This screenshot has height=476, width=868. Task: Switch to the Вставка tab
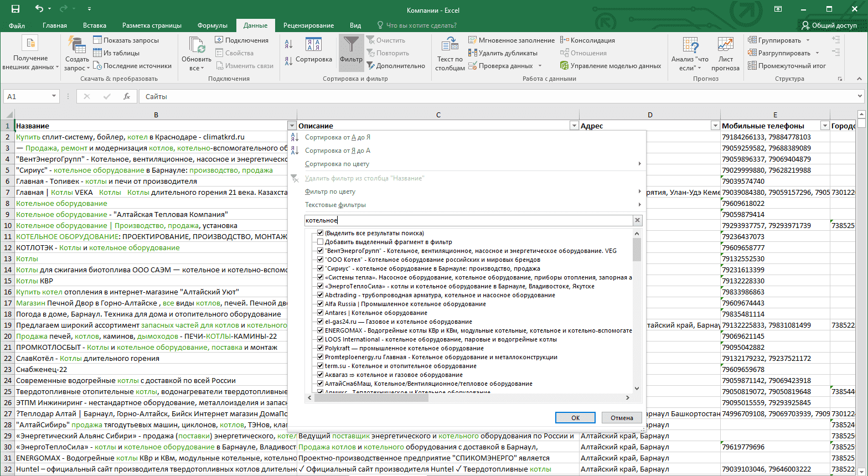(x=95, y=25)
